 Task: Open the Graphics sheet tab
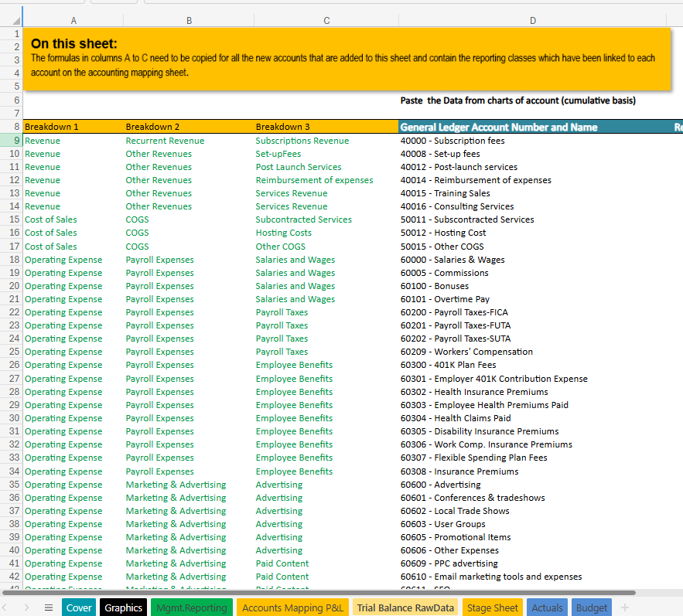coord(123,607)
